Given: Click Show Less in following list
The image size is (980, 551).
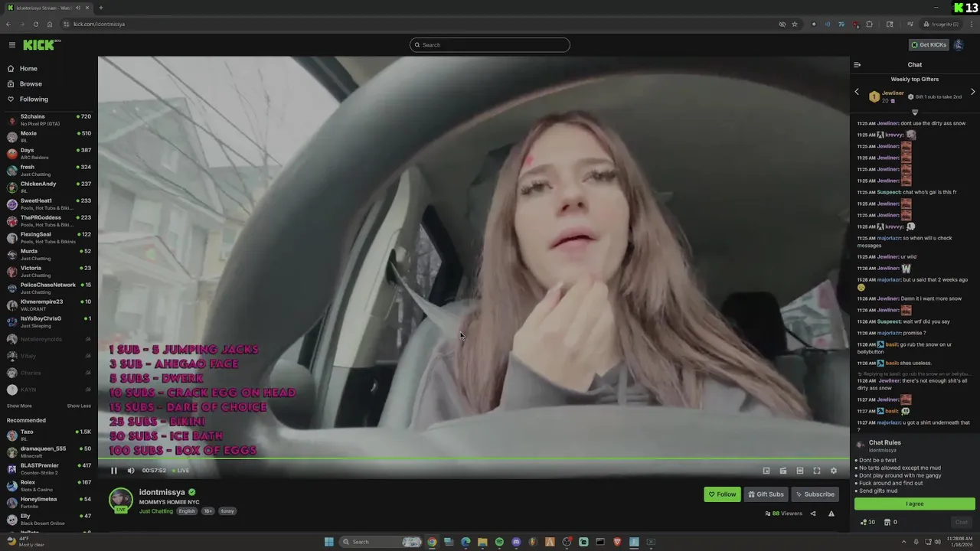Looking at the screenshot, I should (x=79, y=406).
